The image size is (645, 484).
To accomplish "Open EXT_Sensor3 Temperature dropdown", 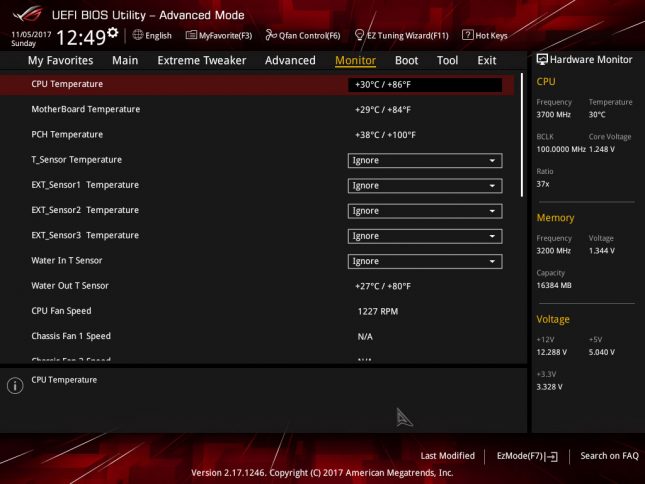I will tap(425, 236).
